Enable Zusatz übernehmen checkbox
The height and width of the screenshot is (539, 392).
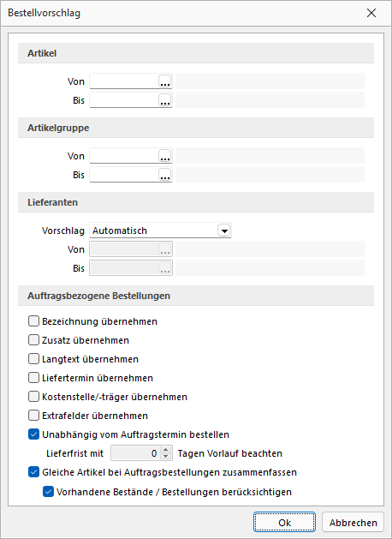[x=33, y=340]
